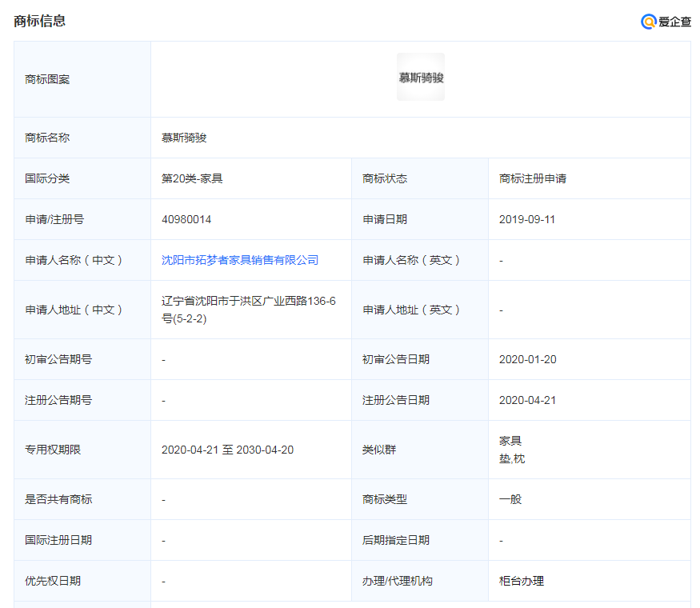Click the 商标类型 label
The image size is (700, 608).
pyautogui.click(x=385, y=499)
